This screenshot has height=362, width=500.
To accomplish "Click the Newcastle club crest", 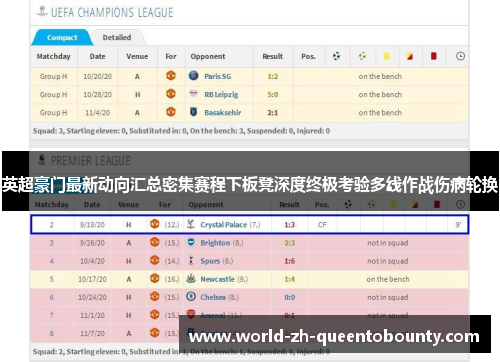I will click(191, 278).
